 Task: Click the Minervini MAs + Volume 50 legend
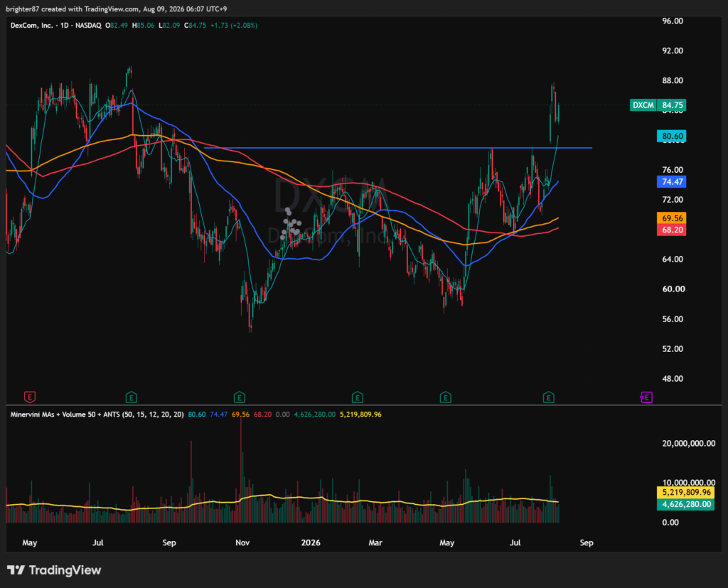click(x=97, y=415)
